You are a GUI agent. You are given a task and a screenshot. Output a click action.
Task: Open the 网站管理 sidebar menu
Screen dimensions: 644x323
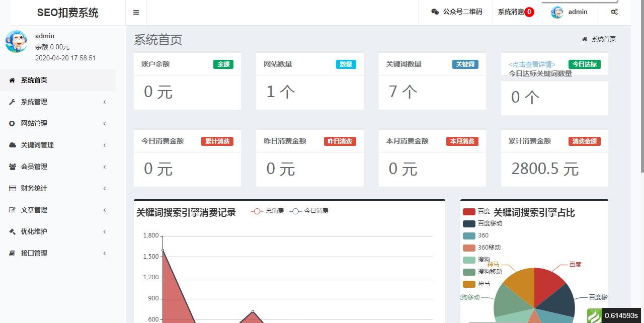[x=58, y=123]
